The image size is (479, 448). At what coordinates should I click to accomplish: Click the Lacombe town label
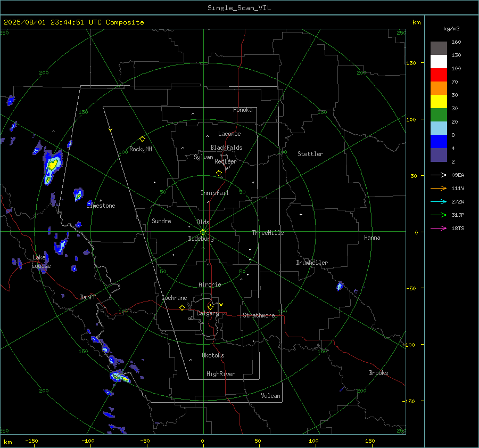[x=229, y=134]
